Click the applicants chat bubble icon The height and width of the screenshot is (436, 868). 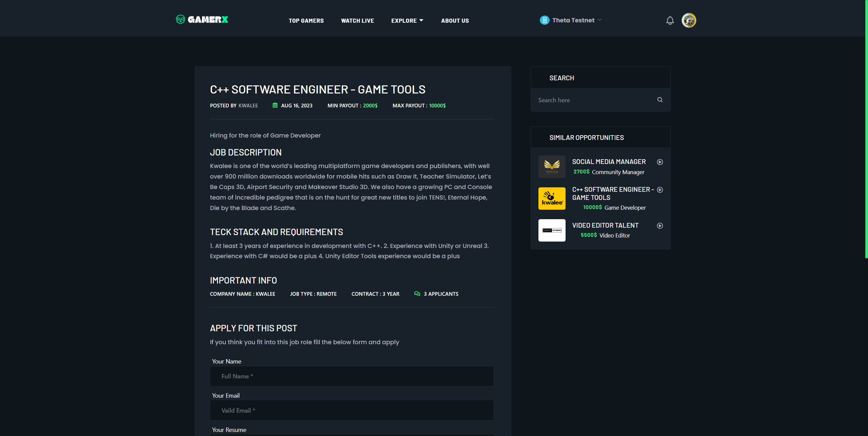pyautogui.click(x=417, y=294)
